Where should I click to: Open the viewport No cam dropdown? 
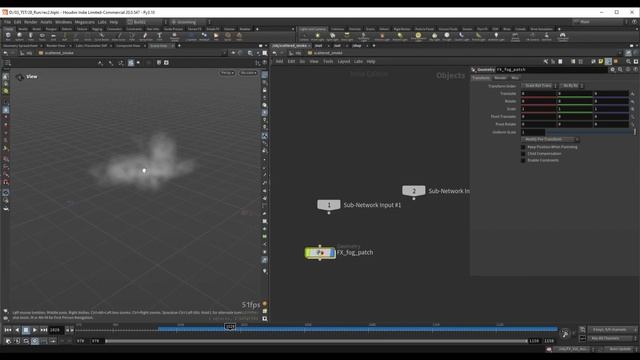[248, 73]
